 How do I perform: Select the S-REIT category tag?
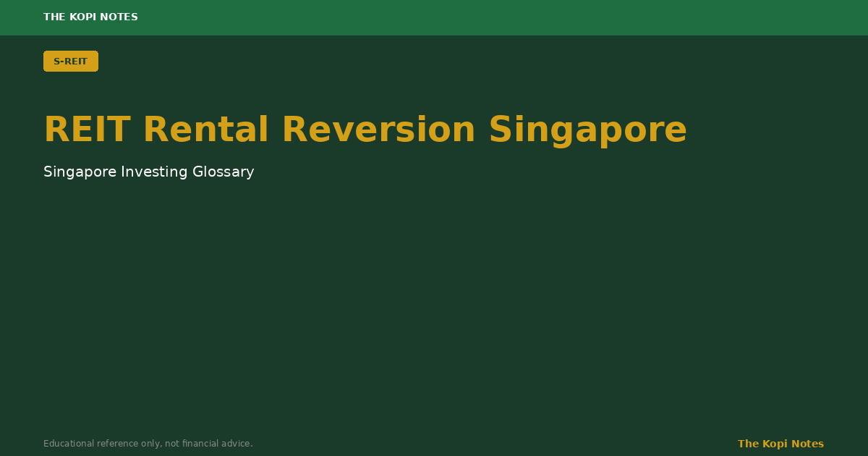71,62
